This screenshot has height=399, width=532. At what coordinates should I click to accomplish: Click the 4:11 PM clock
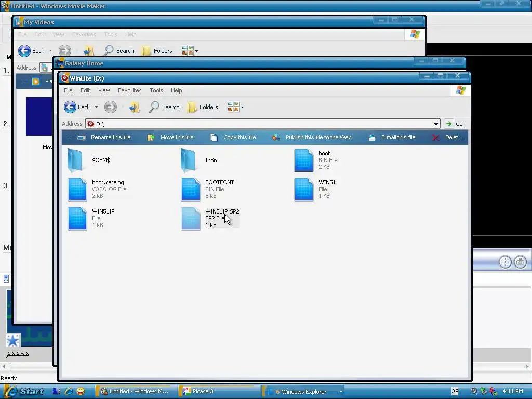513,392
